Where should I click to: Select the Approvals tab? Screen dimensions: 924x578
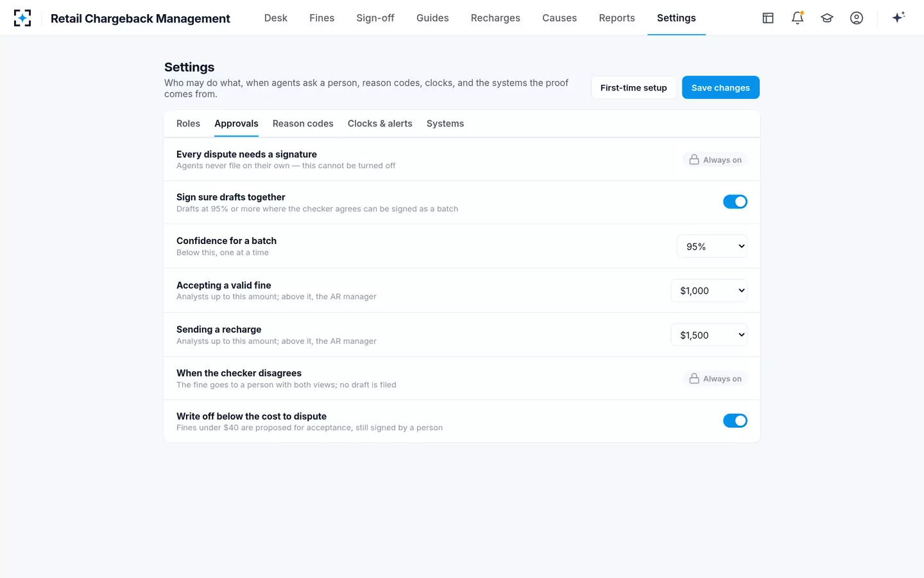point(236,123)
